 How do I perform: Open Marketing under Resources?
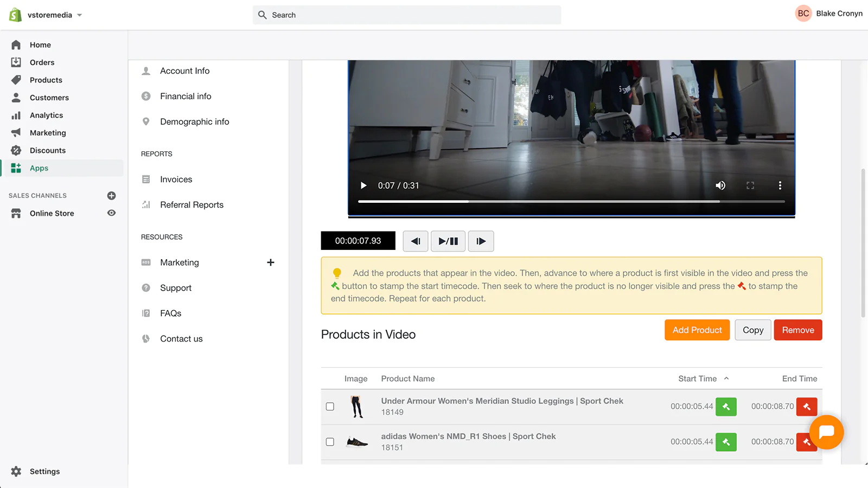point(179,262)
